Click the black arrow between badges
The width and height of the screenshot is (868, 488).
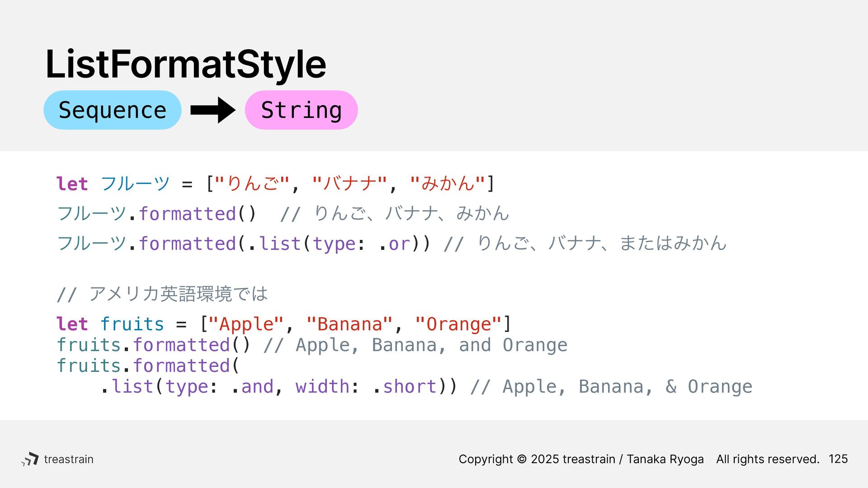tap(213, 110)
